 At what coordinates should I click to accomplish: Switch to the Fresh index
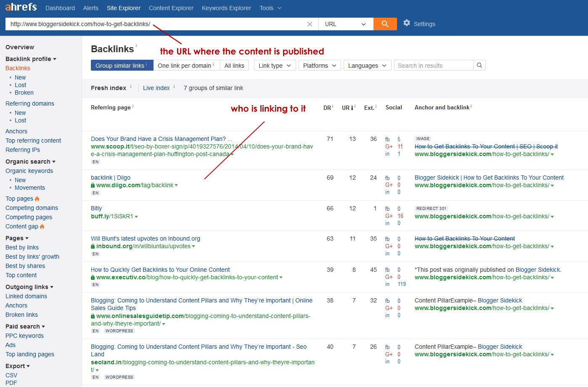109,88
